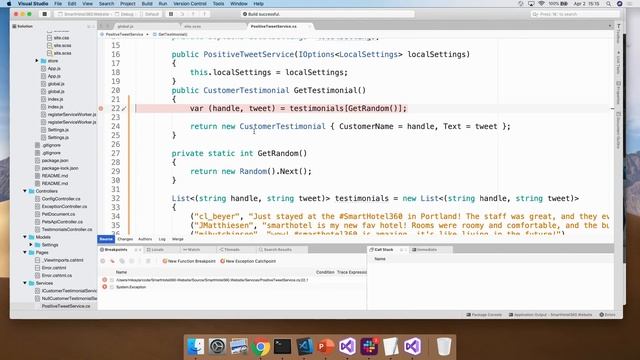640x360 pixels.
Task: Toggle the System.Exception catchpoint checkbox
Action: point(112,287)
